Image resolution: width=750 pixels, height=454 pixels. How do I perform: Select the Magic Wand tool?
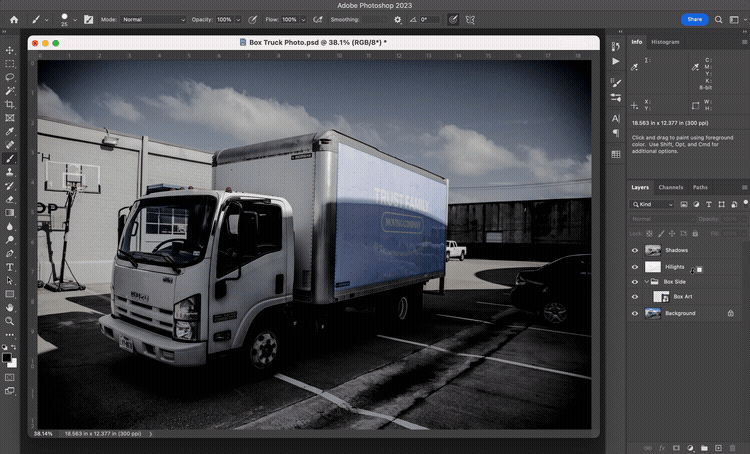tap(10, 91)
